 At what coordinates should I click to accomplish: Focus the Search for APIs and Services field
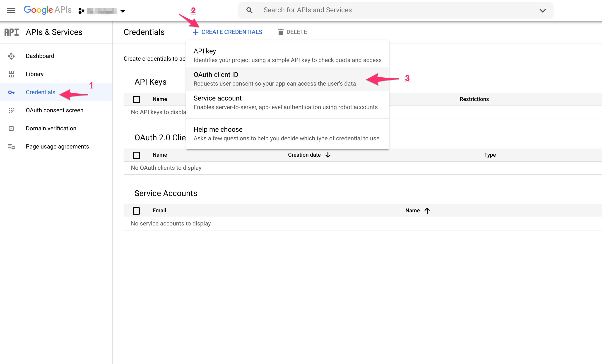point(396,10)
